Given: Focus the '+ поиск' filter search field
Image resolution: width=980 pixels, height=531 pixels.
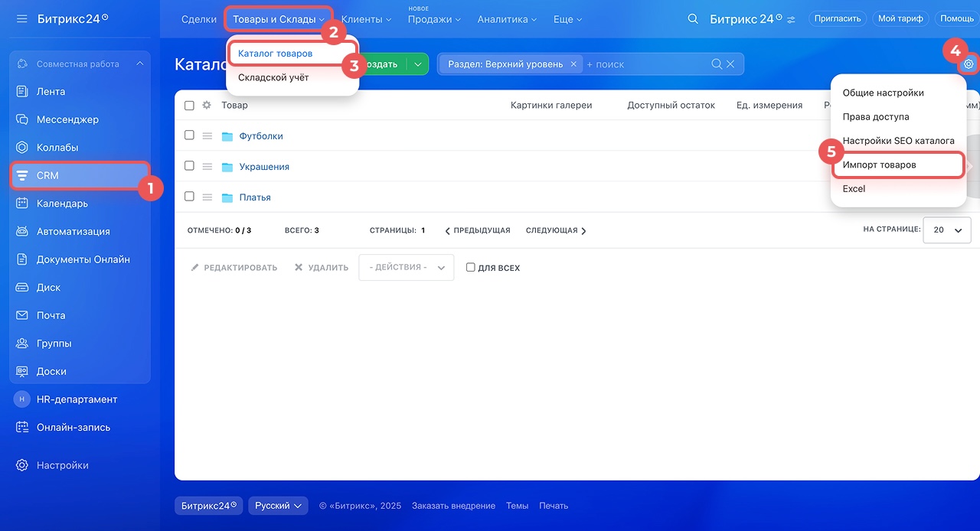Looking at the screenshot, I should (647, 64).
